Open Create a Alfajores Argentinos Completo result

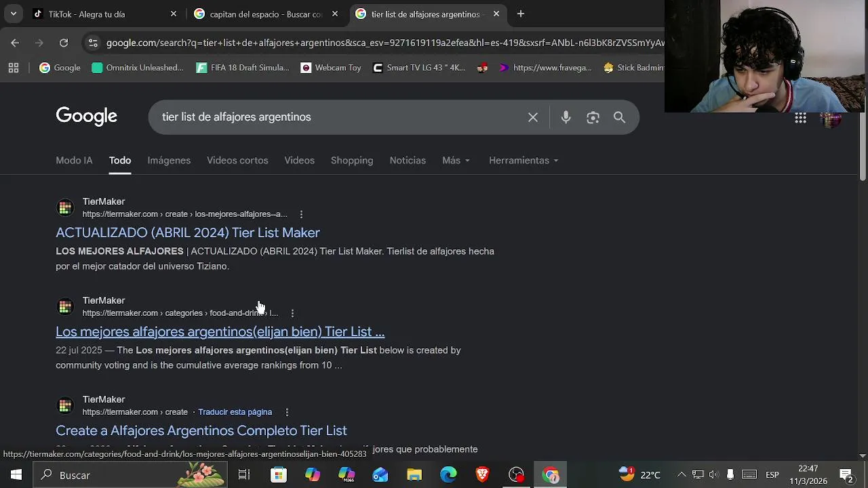point(201,430)
